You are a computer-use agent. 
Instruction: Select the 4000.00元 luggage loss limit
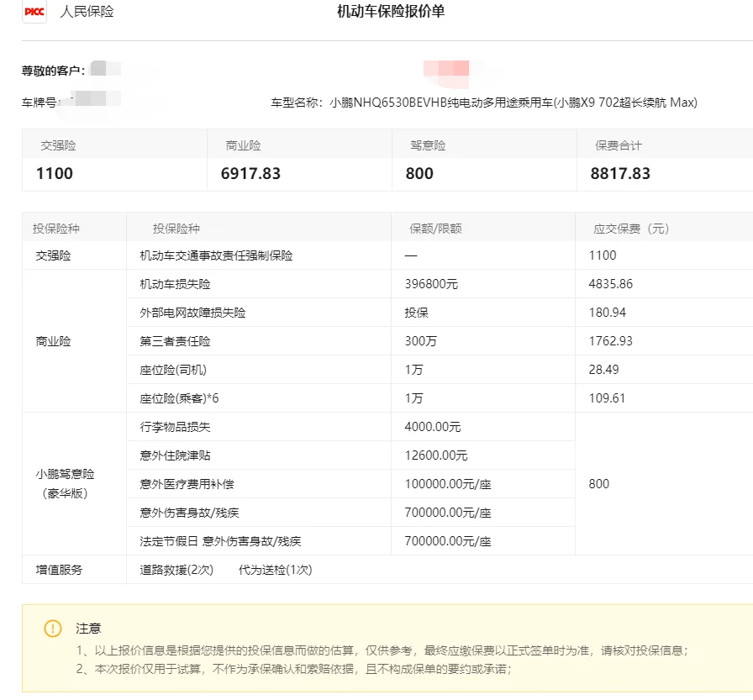[433, 427]
